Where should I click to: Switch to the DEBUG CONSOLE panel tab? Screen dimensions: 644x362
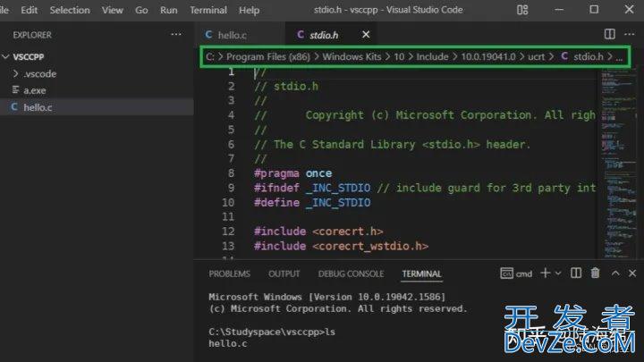tap(351, 274)
